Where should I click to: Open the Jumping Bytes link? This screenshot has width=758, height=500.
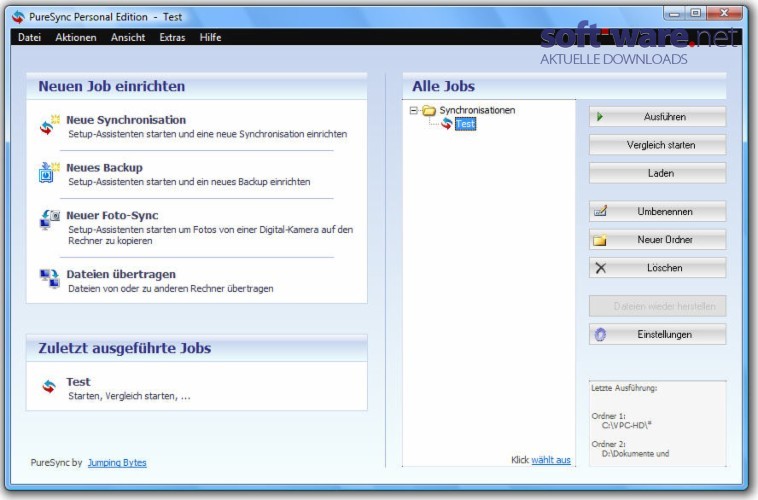[x=117, y=463]
